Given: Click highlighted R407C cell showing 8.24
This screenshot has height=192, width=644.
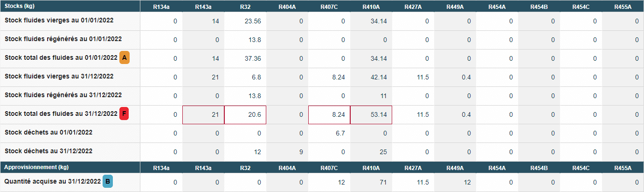Looking at the screenshot, I should pyautogui.click(x=329, y=114).
